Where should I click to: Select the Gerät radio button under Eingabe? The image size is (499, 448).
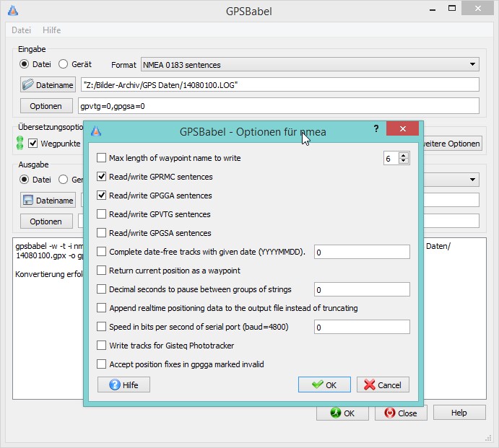point(63,64)
